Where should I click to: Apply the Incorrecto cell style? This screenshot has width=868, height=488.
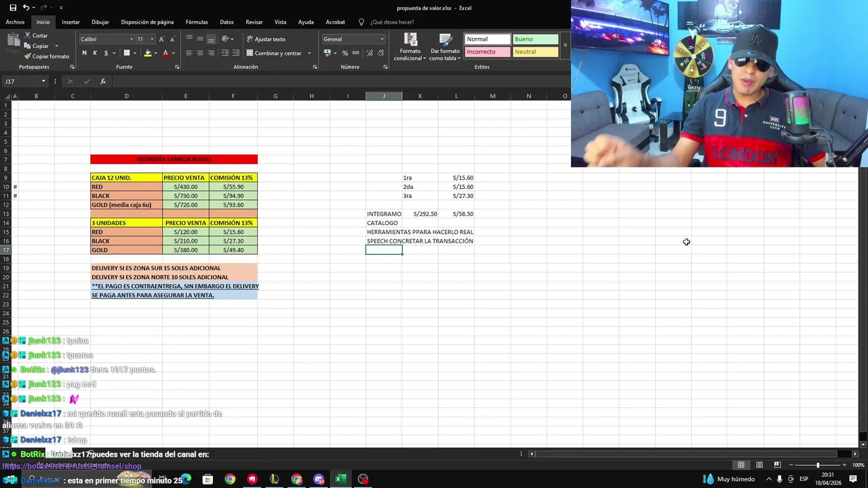pos(487,52)
